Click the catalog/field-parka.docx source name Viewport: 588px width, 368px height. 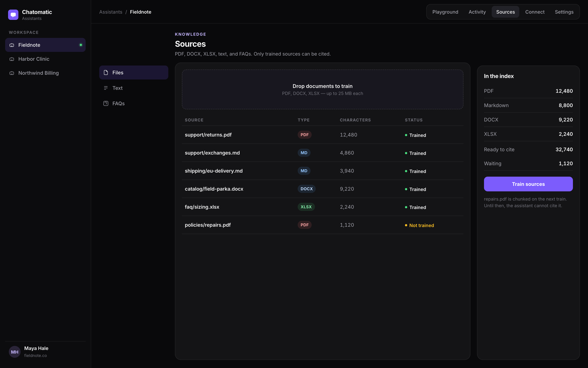(214, 189)
